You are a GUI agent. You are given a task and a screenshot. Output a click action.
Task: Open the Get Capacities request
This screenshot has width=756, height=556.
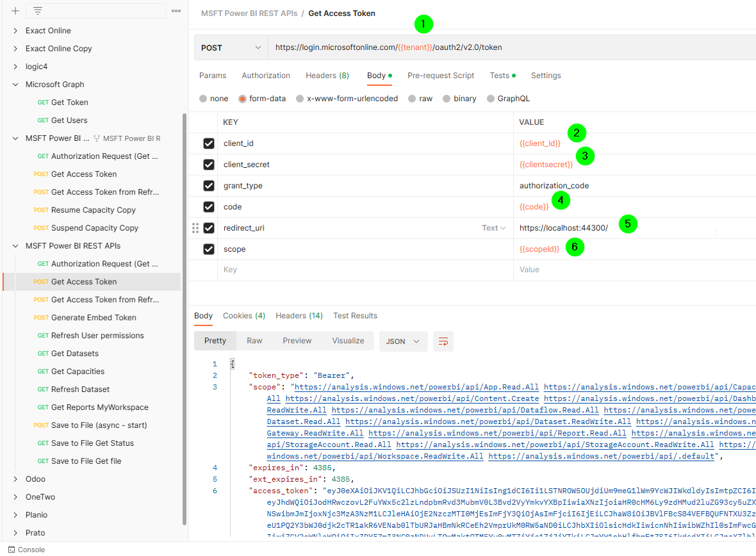click(x=78, y=372)
